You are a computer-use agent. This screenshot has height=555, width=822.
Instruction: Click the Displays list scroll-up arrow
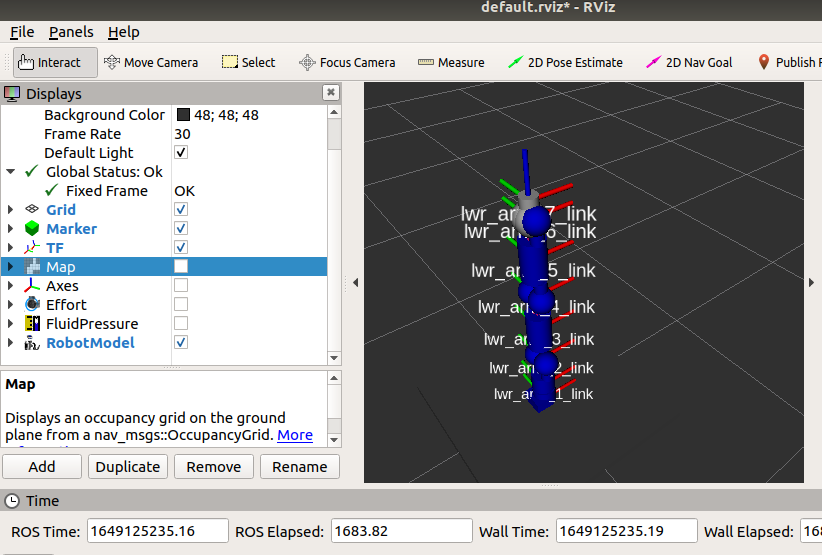334,112
